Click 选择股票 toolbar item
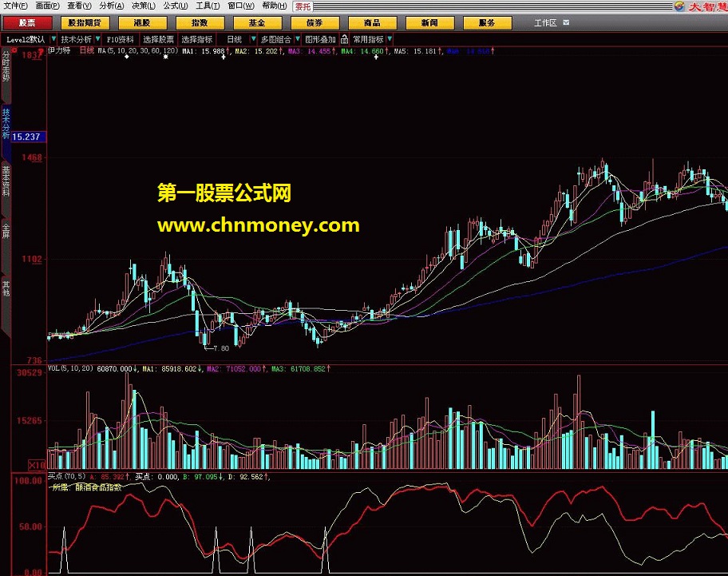Screen dimensions: 728x576 158,39
